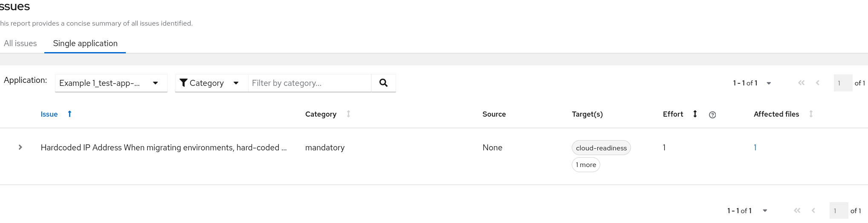This screenshot has height=223, width=868.
Task: Open the affected files count link
Action: point(755,147)
